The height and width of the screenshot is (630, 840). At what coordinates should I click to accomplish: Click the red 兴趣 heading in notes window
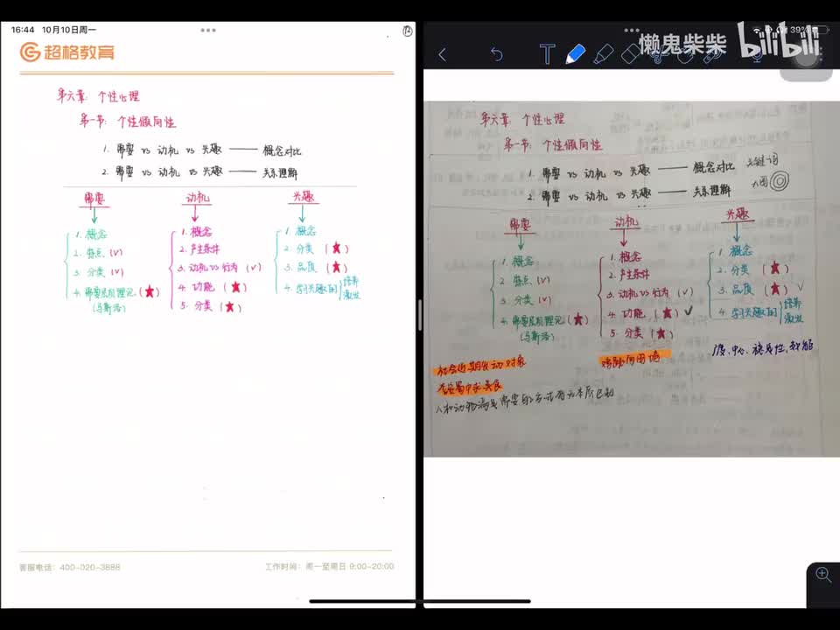738,214
